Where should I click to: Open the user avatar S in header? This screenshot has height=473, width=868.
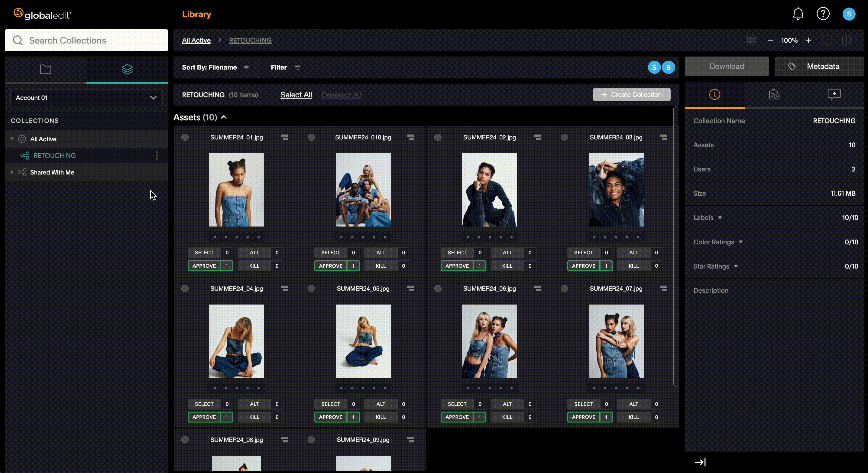pyautogui.click(x=849, y=14)
